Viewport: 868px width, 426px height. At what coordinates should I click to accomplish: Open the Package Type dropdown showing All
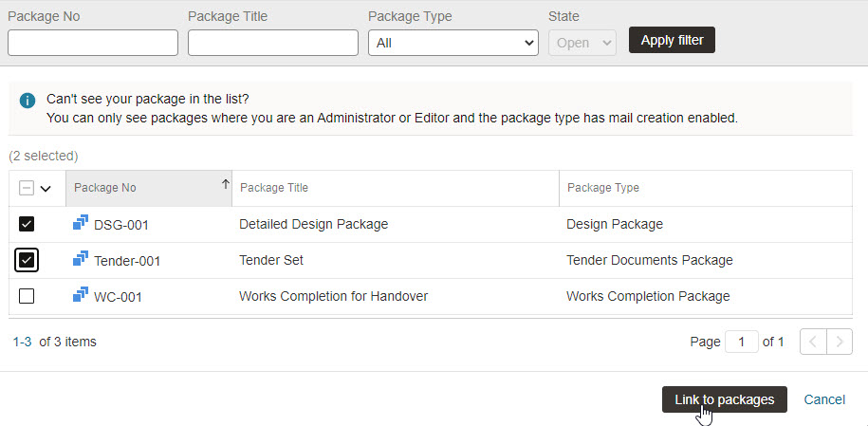coord(453,43)
